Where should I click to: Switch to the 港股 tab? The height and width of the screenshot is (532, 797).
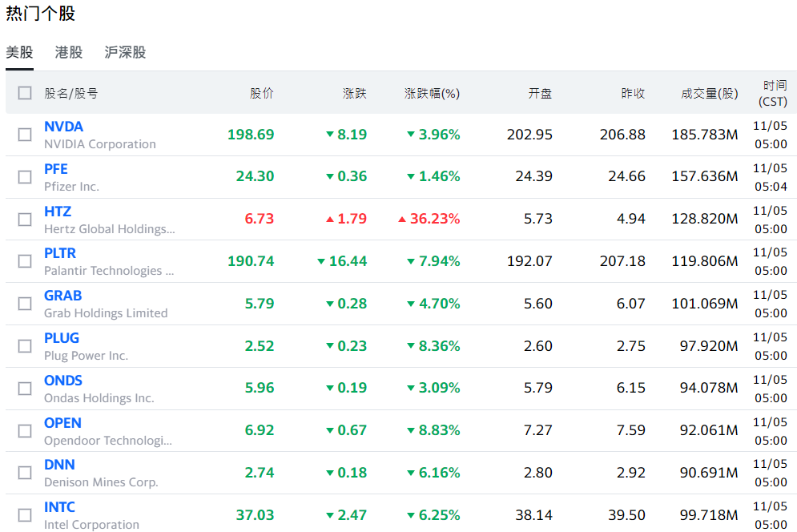coord(69,53)
